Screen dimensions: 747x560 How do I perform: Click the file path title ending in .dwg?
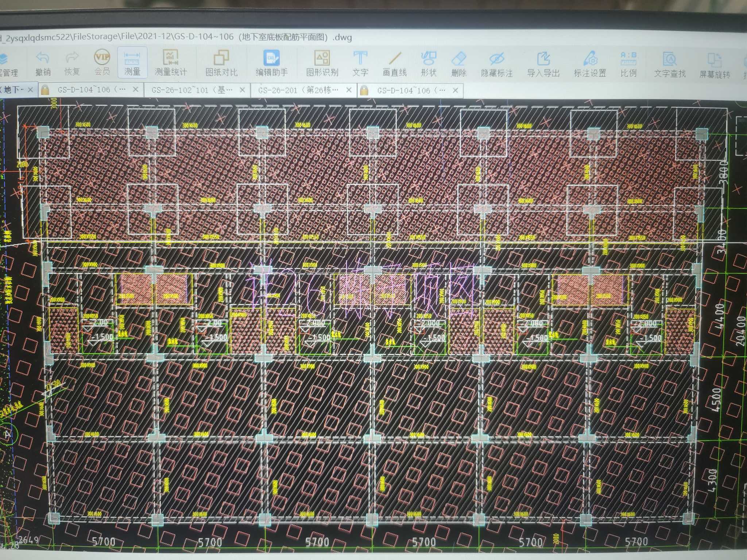pyautogui.click(x=176, y=37)
